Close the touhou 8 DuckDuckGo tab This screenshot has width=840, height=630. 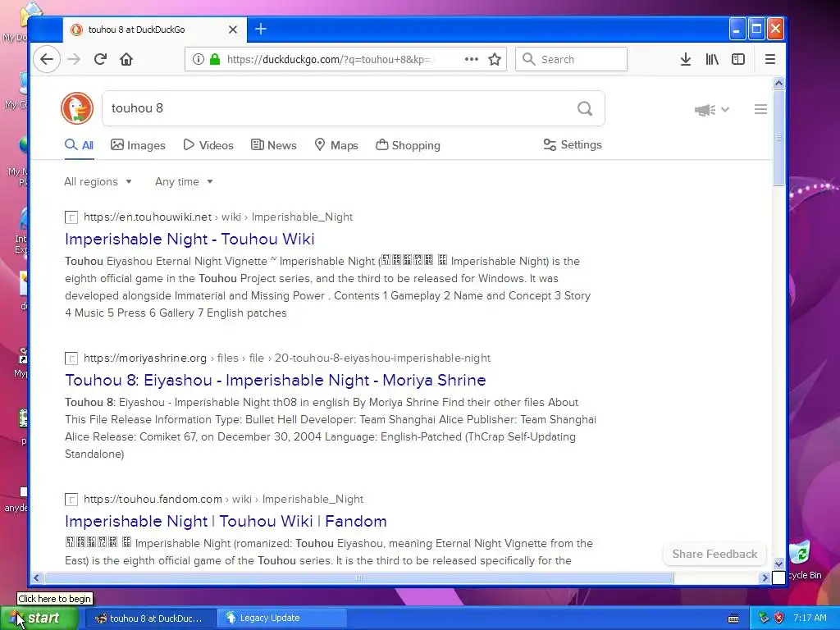click(x=232, y=30)
